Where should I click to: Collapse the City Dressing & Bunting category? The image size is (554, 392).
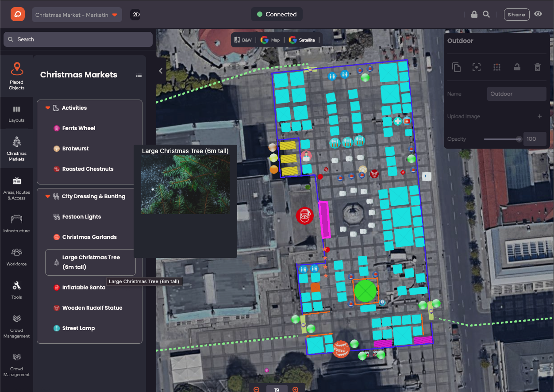[48, 196]
